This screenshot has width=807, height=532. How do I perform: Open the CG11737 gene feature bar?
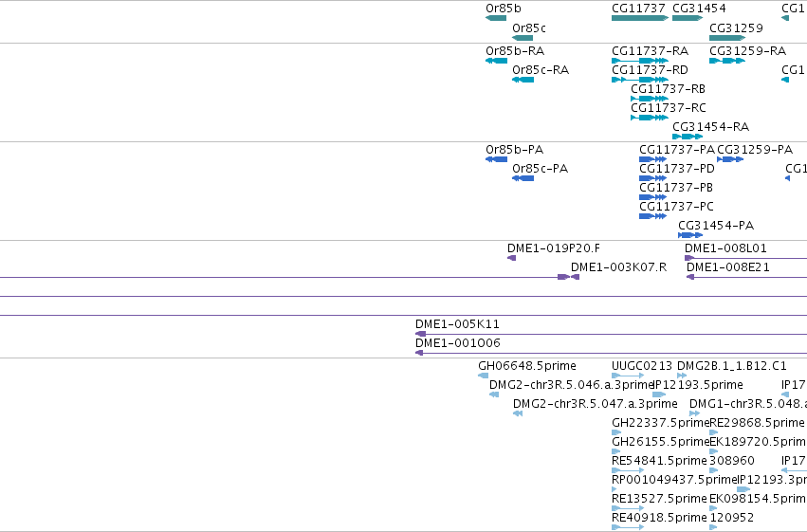click(x=640, y=18)
